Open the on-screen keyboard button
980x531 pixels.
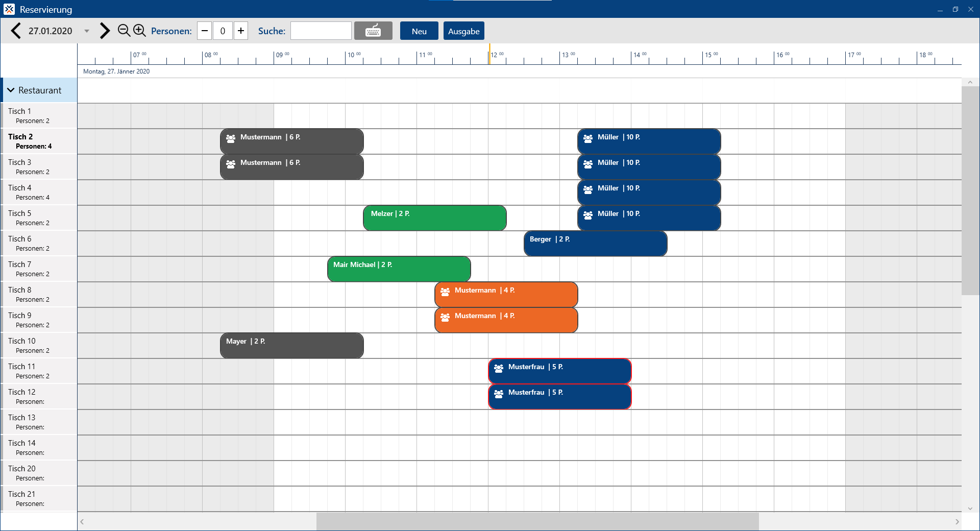point(373,31)
